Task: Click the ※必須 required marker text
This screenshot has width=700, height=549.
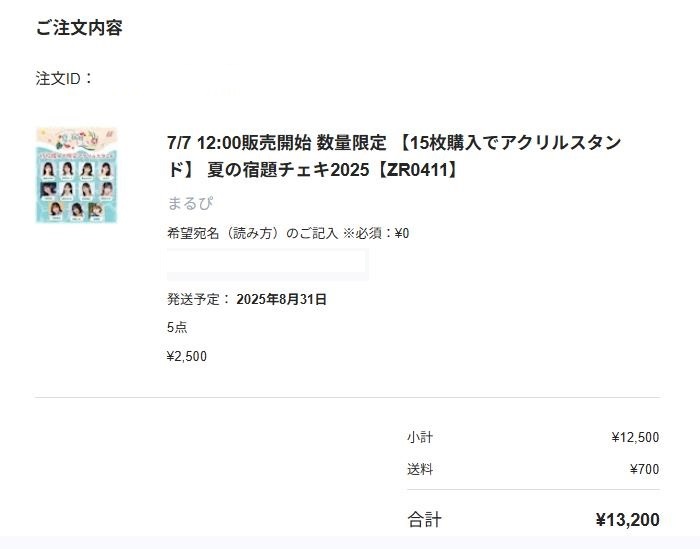Action: [x=363, y=233]
